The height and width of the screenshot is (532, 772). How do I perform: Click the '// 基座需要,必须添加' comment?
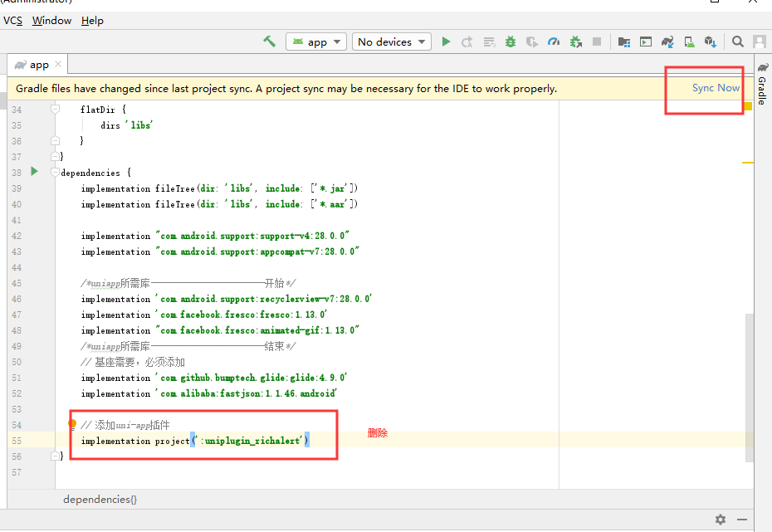click(x=133, y=362)
